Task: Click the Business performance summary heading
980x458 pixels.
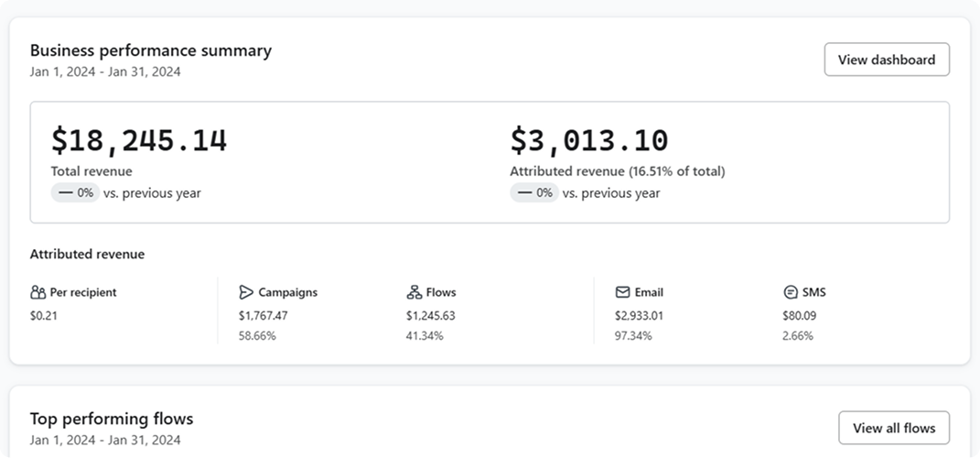Action: pos(151,50)
